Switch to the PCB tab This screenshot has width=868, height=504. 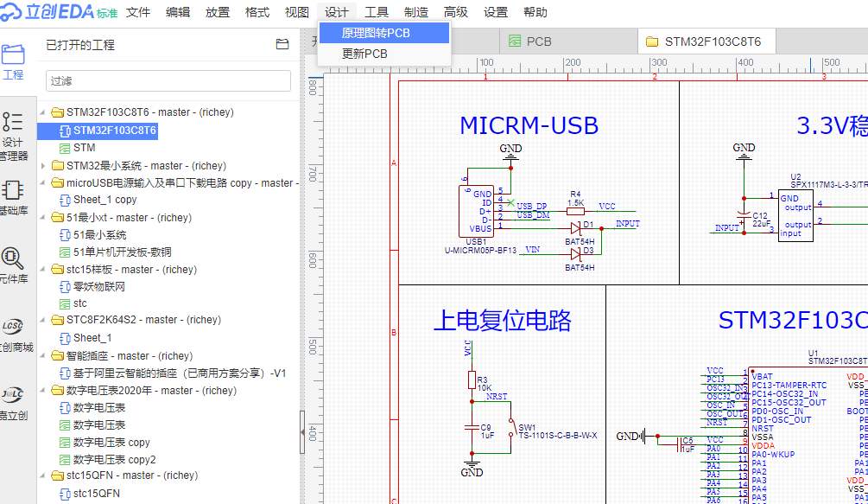coord(568,41)
